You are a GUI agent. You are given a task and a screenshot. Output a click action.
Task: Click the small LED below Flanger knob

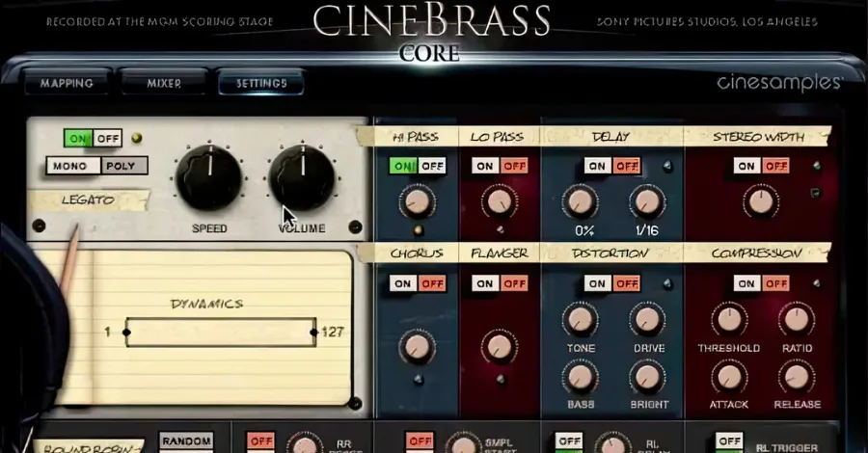click(501, 380)
